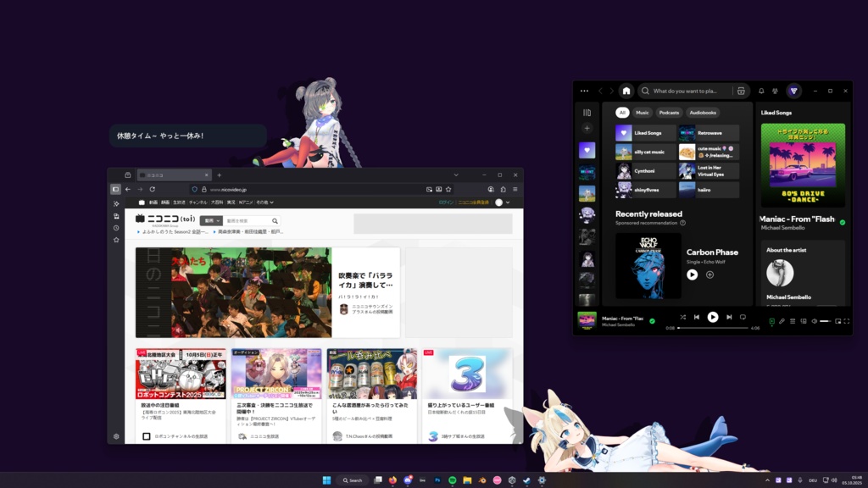The image size is (868, 488).
Task: Toggle the Now Playing view
Action: point(772,320)
